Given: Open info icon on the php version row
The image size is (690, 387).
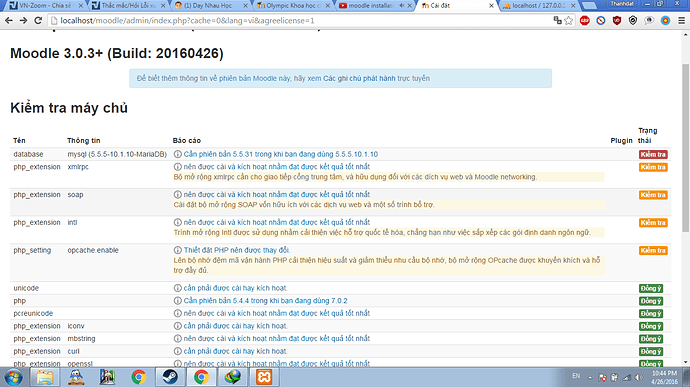Looking at the screenshot, I should (x=177, y=301).
